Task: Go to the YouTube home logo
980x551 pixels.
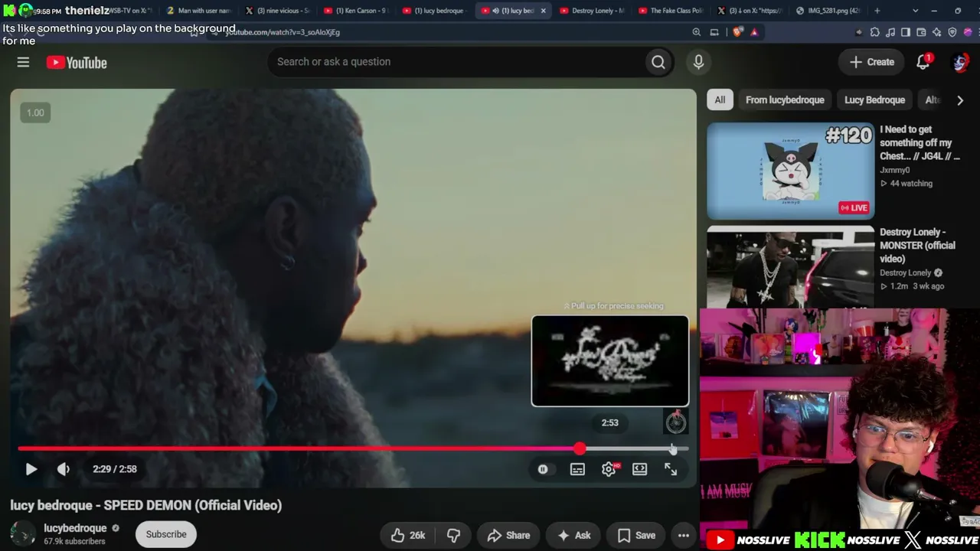Action: tap(77, 63)
